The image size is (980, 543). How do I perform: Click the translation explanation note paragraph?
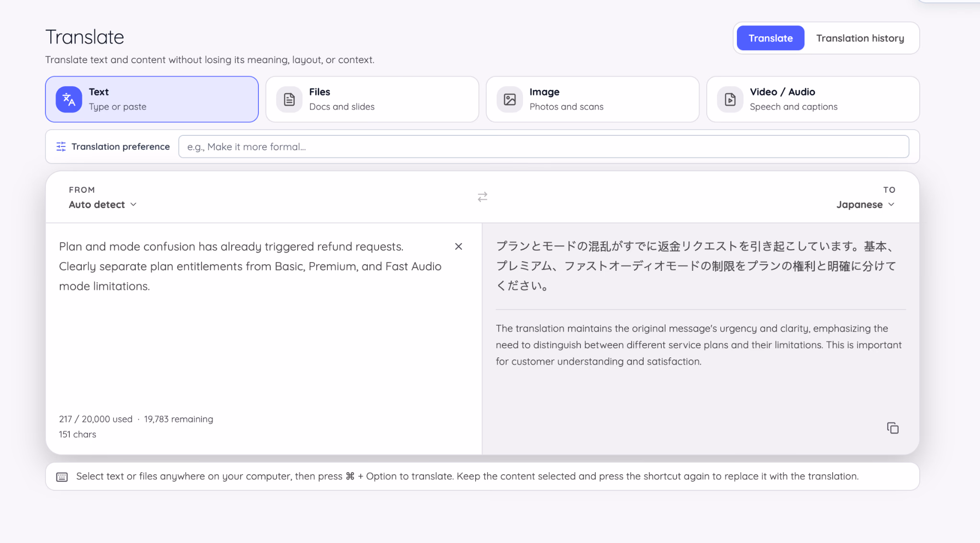pyautogui.click(x=699, y=345)
